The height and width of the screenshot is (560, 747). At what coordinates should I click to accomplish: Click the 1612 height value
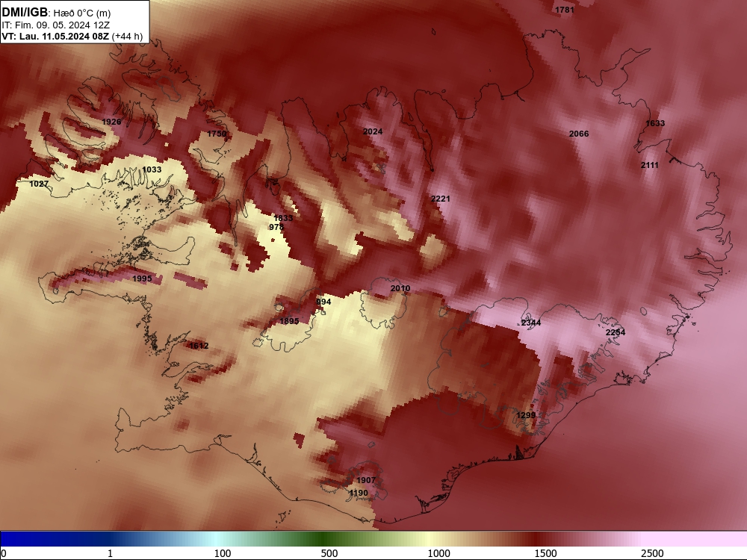point(199,346)
